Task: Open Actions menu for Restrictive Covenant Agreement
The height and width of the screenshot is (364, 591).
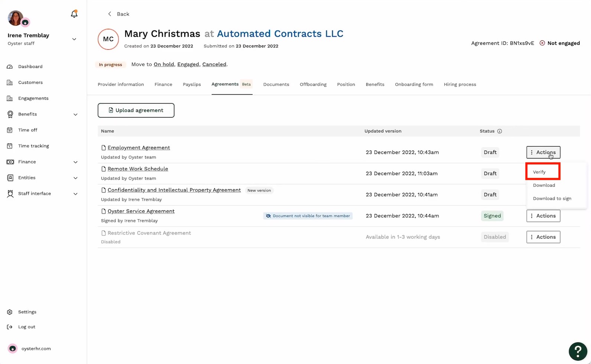Action: tap(543, 237)
